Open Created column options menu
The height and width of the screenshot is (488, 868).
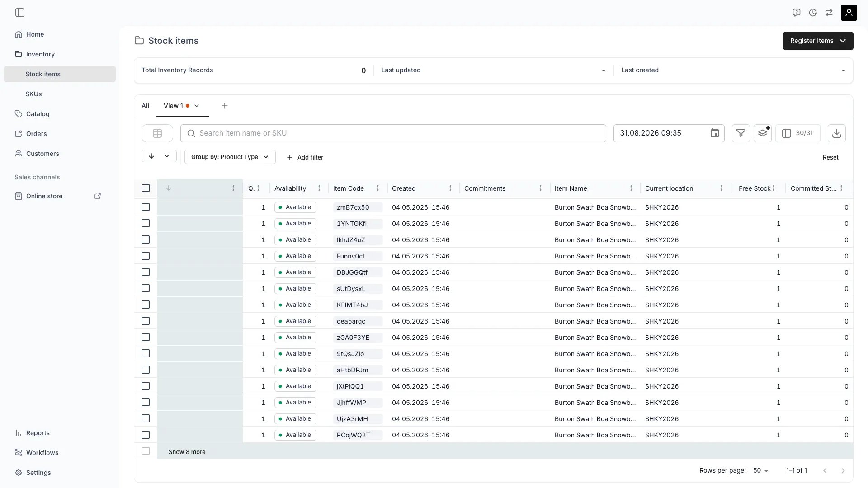click(x=450, y=188)
